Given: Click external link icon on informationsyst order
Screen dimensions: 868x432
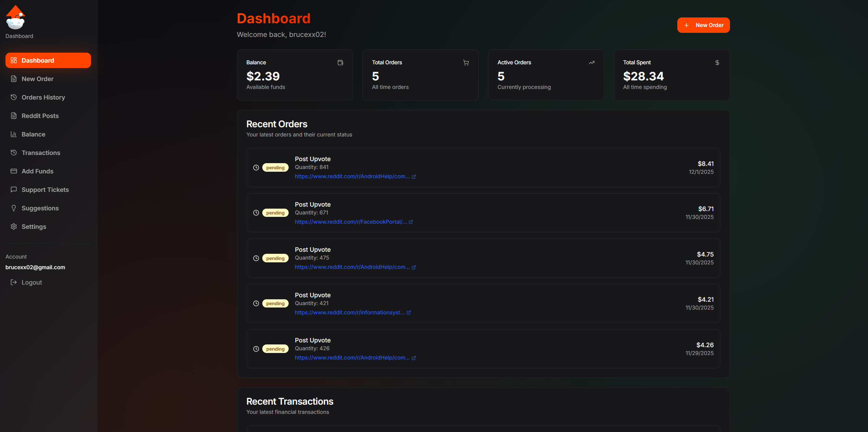Looking at the screenshot, I should pyautogui.click(x=408, y=313).
